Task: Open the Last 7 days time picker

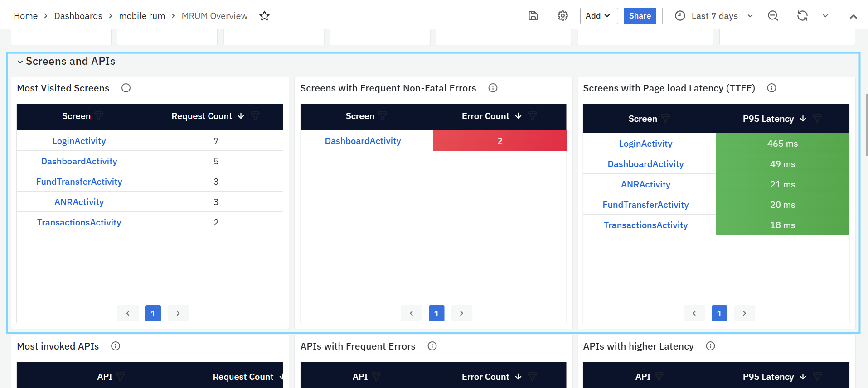Action: [715, 16]
